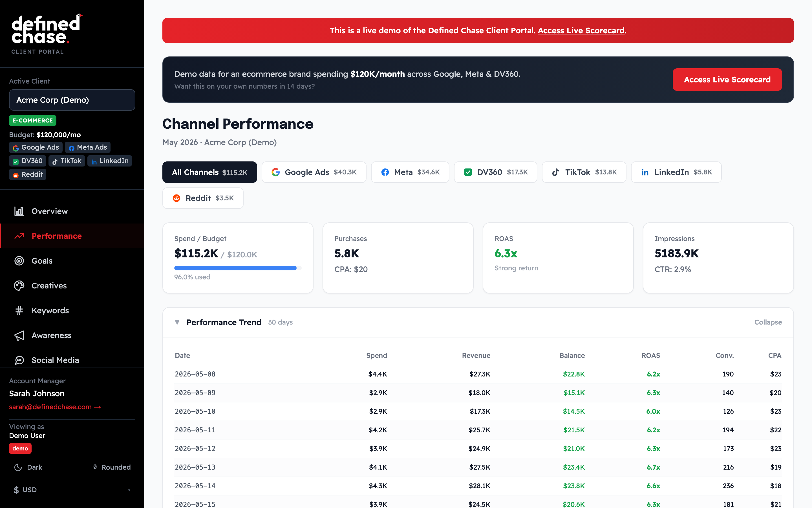
Task: Collapse Performance Trend with the triangle
Action: [177, 322]
